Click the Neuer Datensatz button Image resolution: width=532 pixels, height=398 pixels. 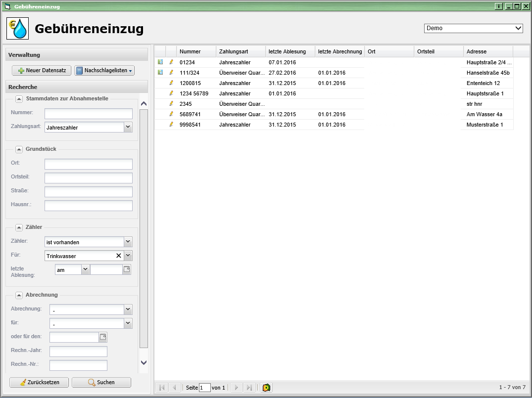click(x=42, y=71)
